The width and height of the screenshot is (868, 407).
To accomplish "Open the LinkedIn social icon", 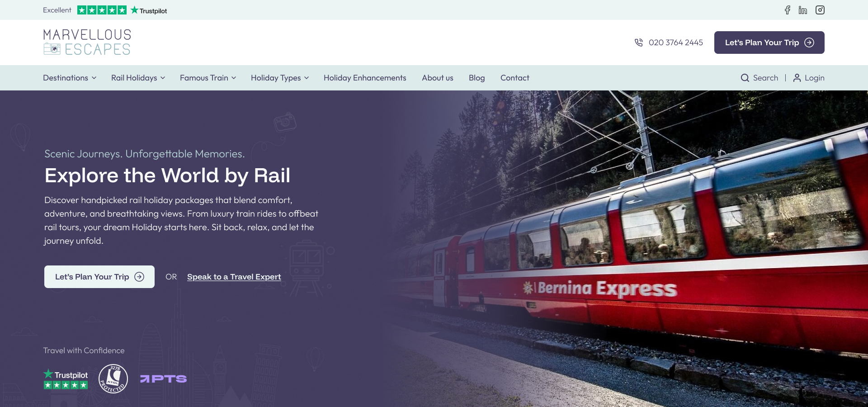I will pos(803,10).
